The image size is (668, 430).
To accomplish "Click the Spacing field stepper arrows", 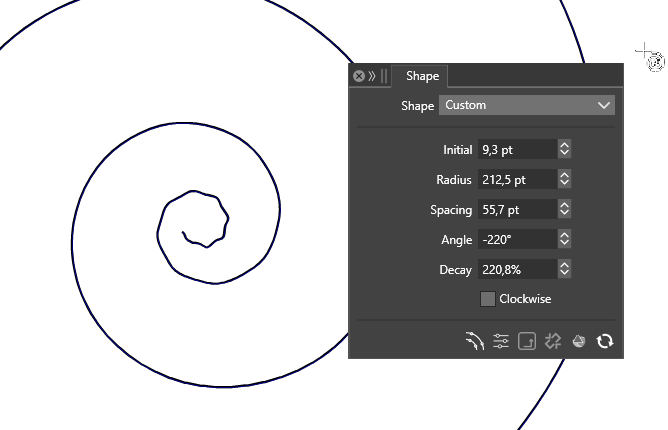I will [564, 209].
